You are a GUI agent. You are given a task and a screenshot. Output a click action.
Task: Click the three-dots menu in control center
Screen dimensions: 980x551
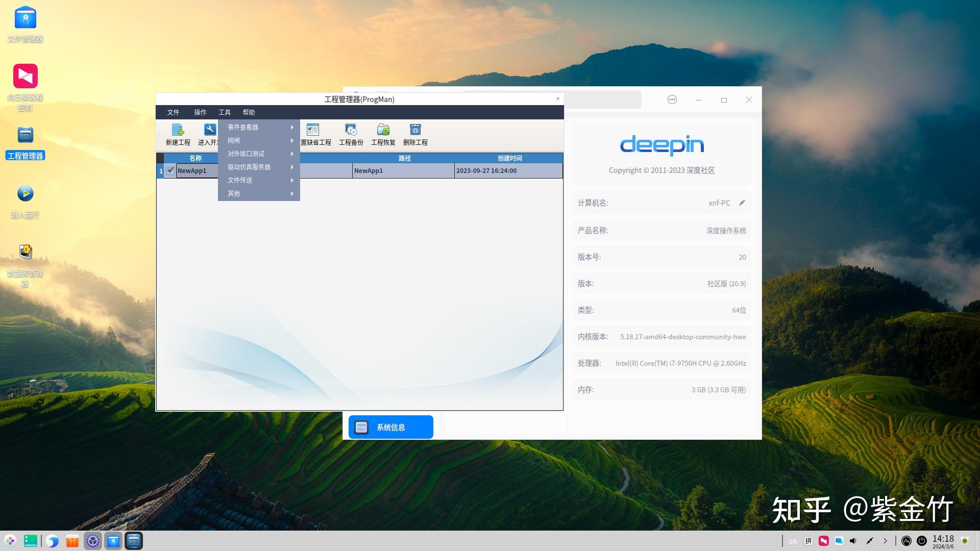tap(672, 99)
